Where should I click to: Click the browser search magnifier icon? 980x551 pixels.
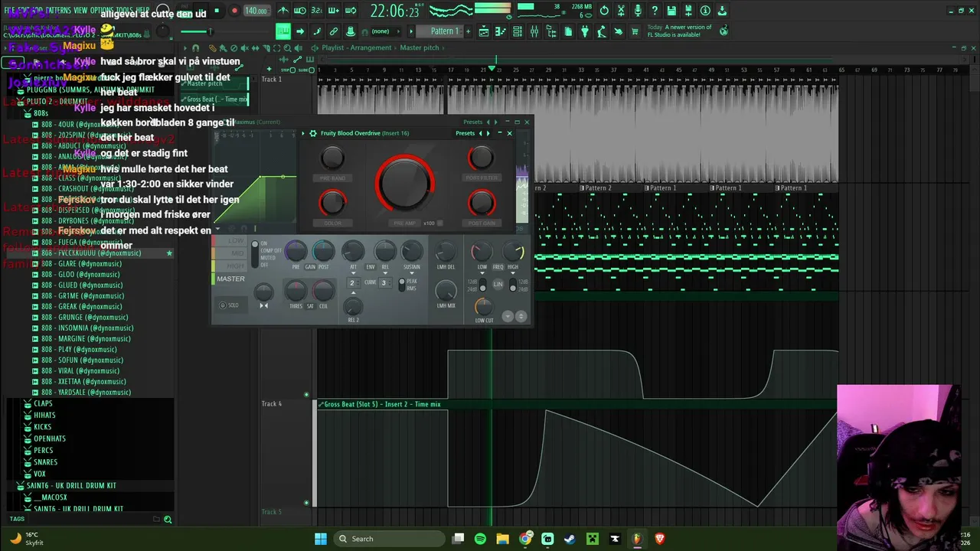(x=168, y=520)
